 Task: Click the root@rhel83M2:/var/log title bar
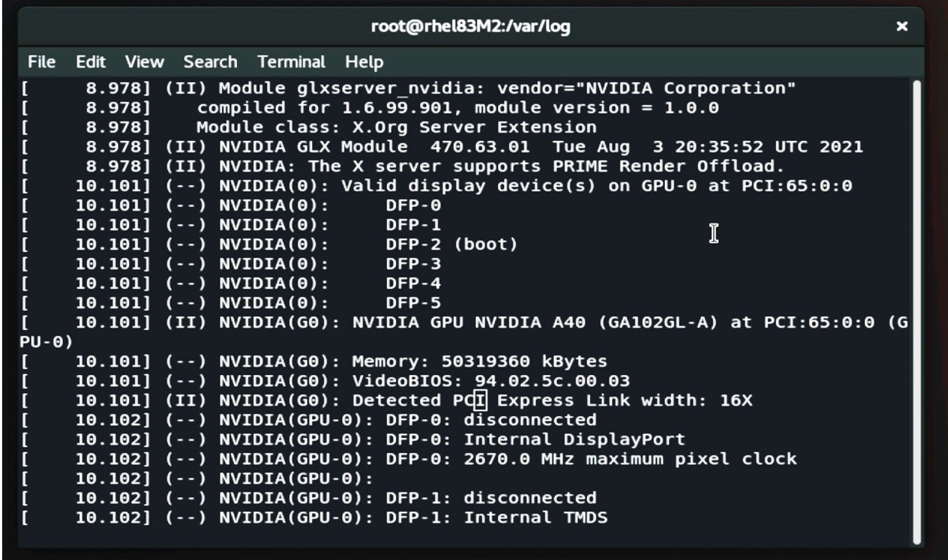(x=470, y=26)
